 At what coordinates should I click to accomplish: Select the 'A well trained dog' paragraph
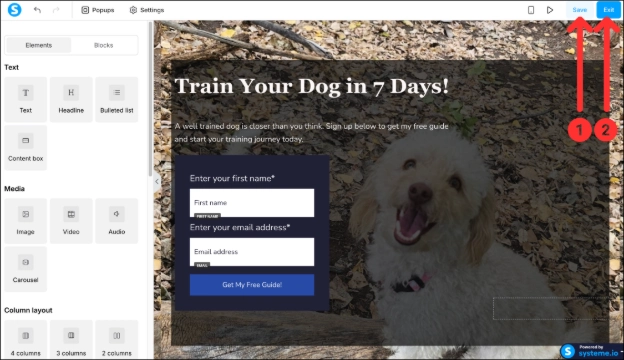point(312,132)
